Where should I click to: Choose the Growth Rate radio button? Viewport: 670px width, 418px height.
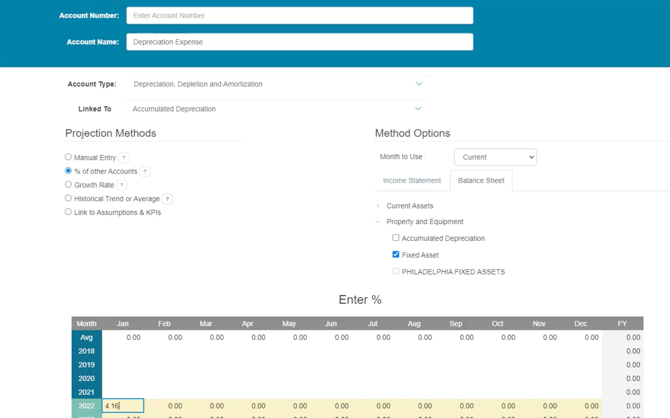coord(68,184)
